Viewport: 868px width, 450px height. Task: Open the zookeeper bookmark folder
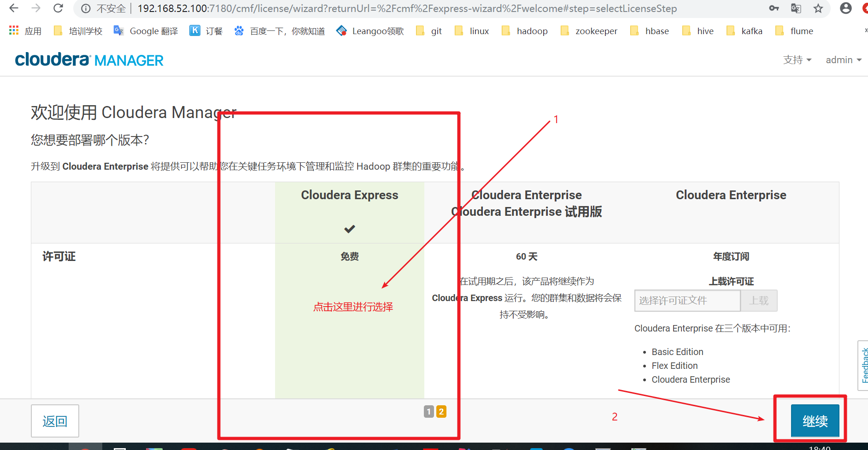pyautogui.click(x=588, y=31)
